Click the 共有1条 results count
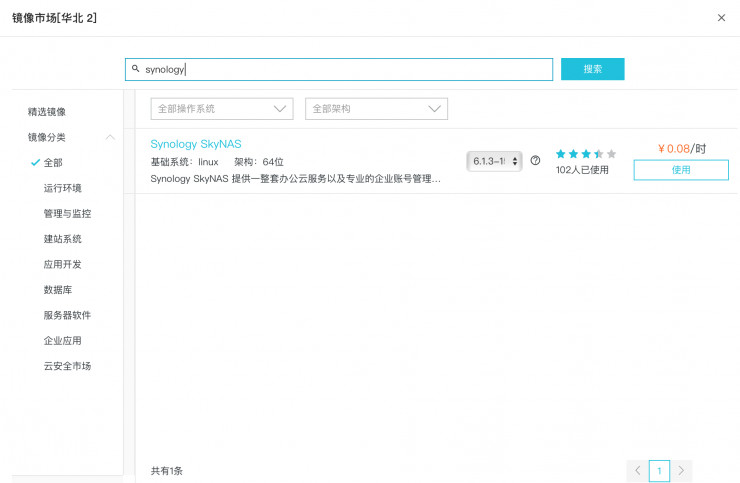Screen dimensions: 740x483 click(167, 471)
